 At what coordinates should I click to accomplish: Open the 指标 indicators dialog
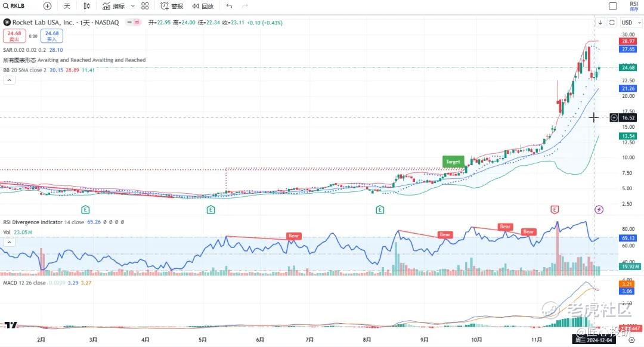click(114, 6)
